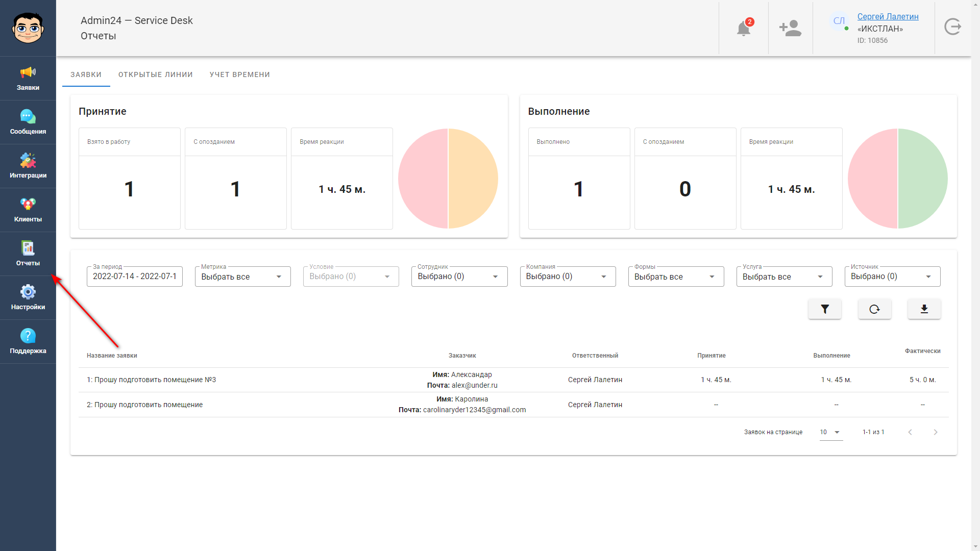
Task: Change requests per page dropdown
Action: pyautogui.click(x=831, y=432)
